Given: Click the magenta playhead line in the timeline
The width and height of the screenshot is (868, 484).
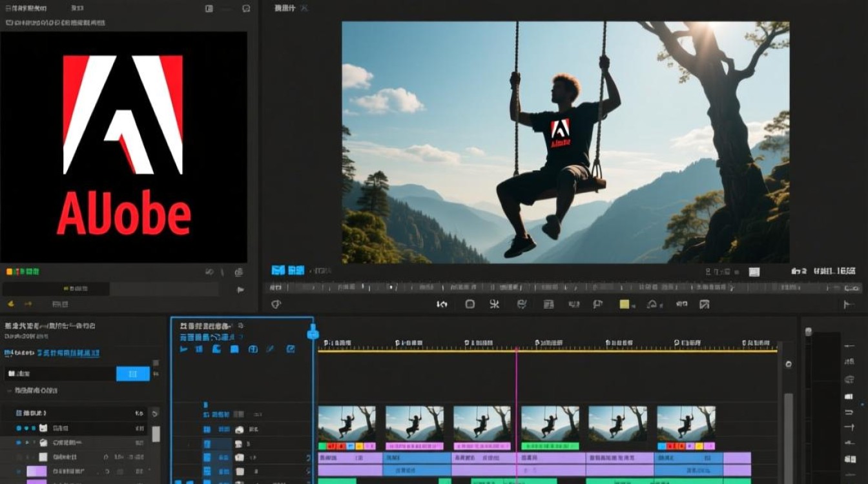Looking at the screenshot, I should (x=517, y=416).
